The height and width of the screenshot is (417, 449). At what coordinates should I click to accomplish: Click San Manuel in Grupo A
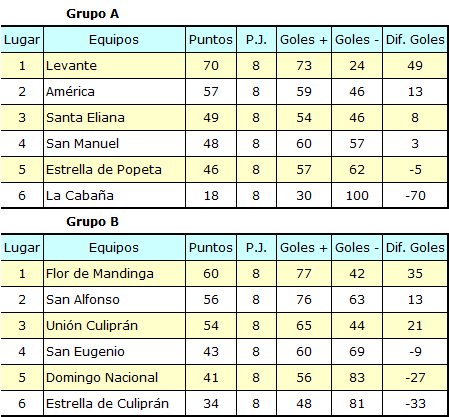tap(82, 144)
